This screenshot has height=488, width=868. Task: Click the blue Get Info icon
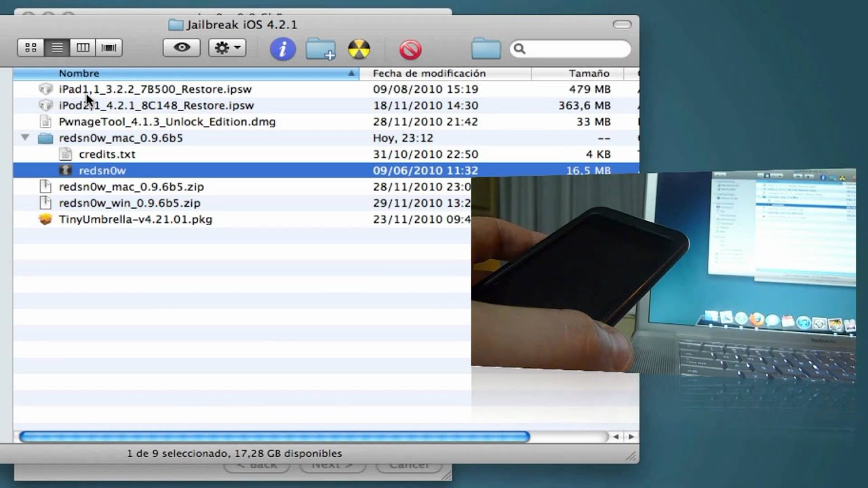coord(283,49)
